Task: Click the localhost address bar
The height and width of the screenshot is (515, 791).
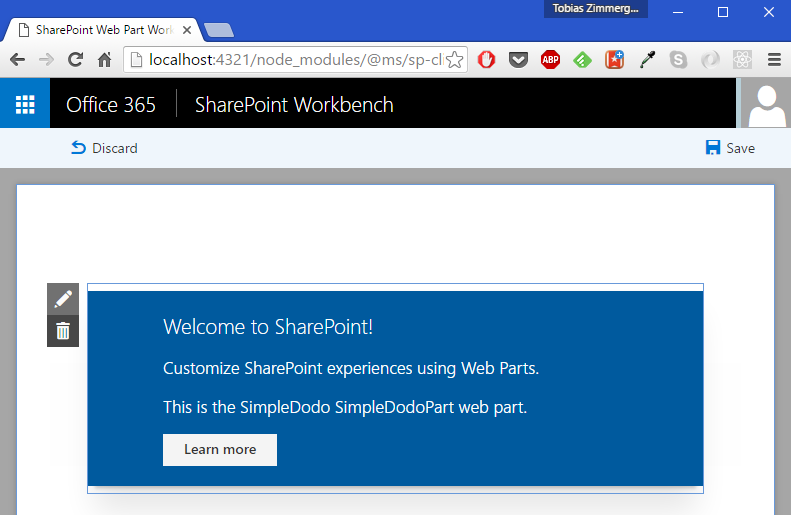Action: point(290,60)
